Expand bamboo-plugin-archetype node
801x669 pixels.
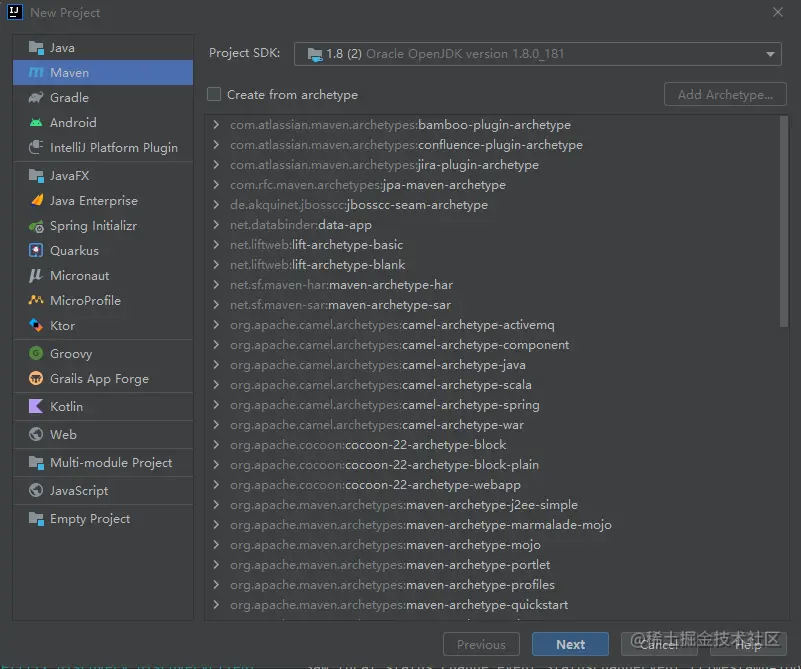tap(216, 125)
